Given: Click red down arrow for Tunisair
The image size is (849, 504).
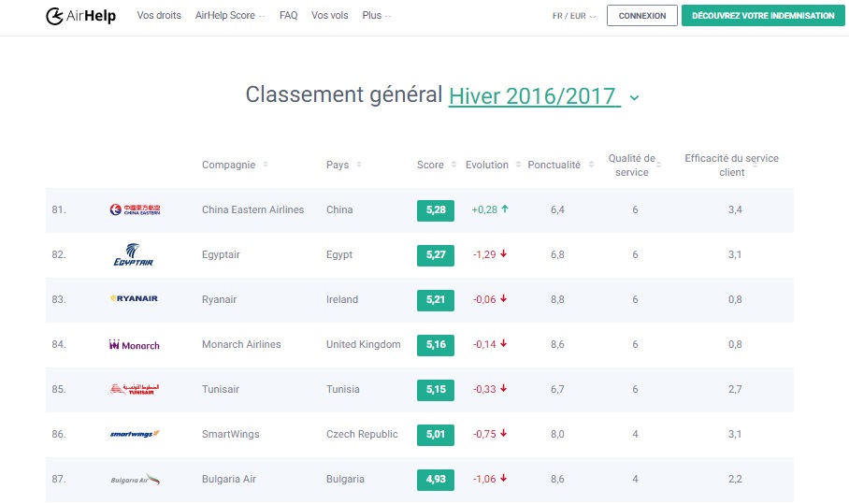Looking at the screenshot, I should tap(504, 389).
